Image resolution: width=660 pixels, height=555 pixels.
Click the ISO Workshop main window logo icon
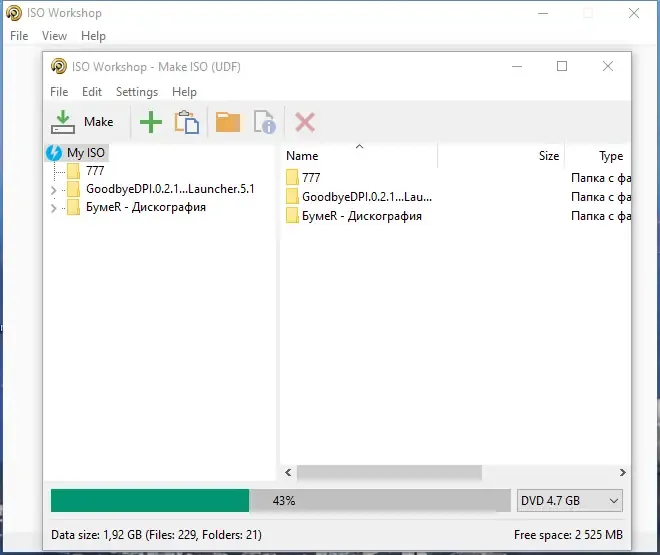coord(14,13)
